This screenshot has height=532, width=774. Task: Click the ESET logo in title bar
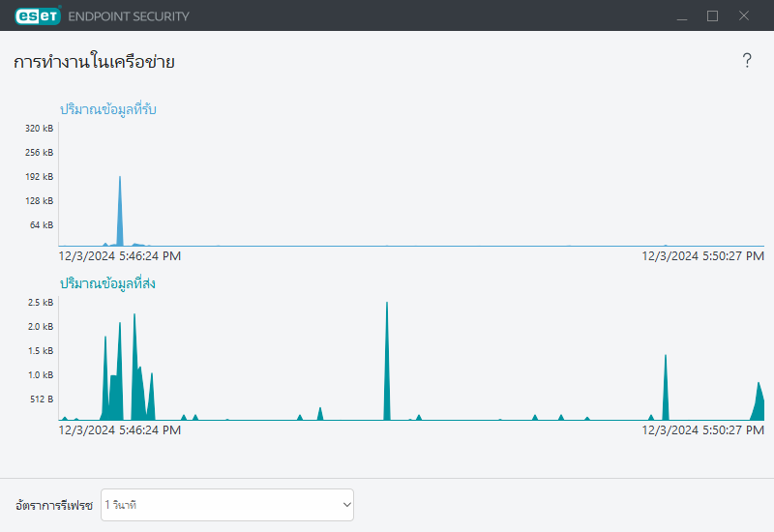[x=38, y=15]
